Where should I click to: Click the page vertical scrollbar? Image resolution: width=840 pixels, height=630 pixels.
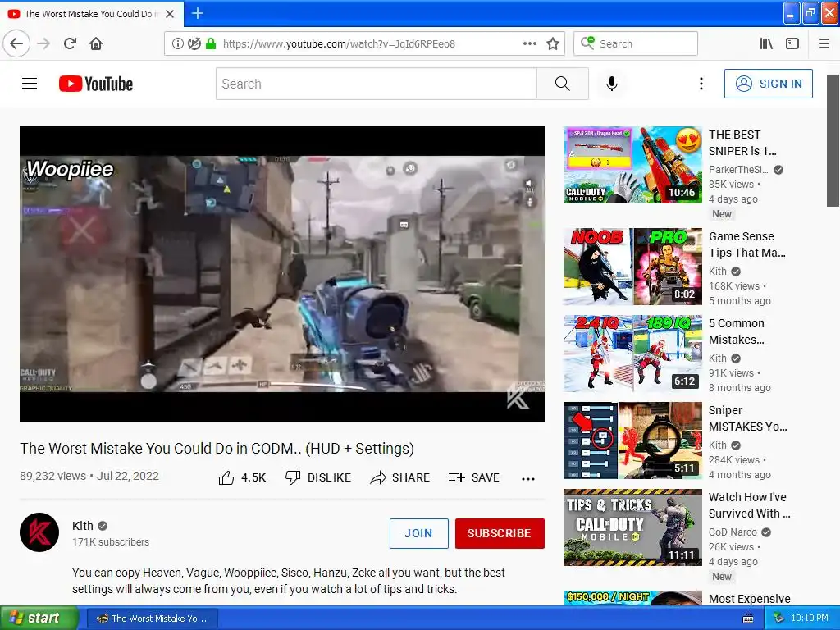tap(833, 140)
